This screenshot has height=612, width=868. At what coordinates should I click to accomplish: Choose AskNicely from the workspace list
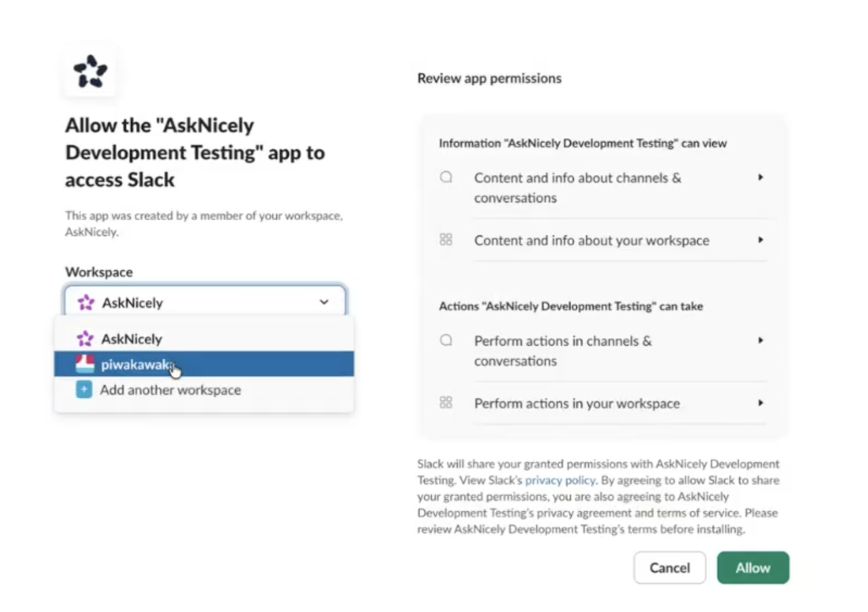[x=204, y=339]
